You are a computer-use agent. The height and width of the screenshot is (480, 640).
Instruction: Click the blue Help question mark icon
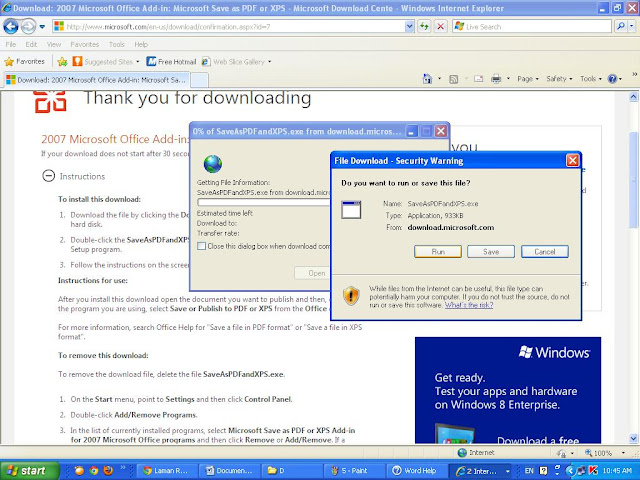[612, 79]
